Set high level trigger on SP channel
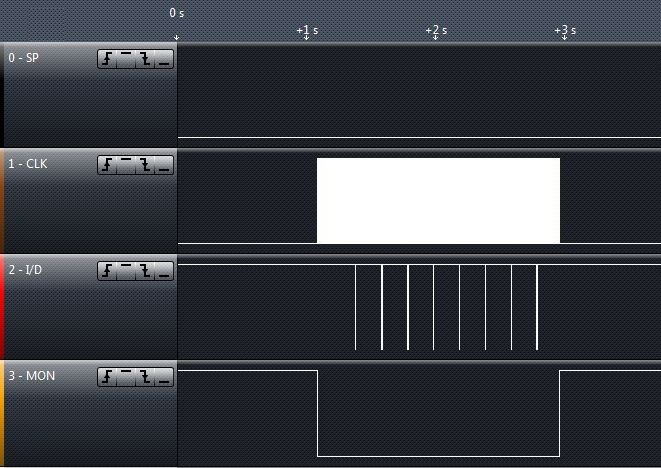661x468 pixels. [126, 59]
